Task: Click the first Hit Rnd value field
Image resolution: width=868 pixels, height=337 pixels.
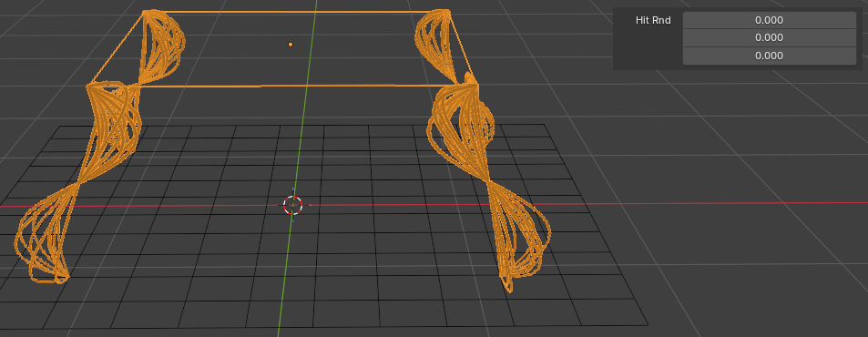Action: click(x=769, y=20)
